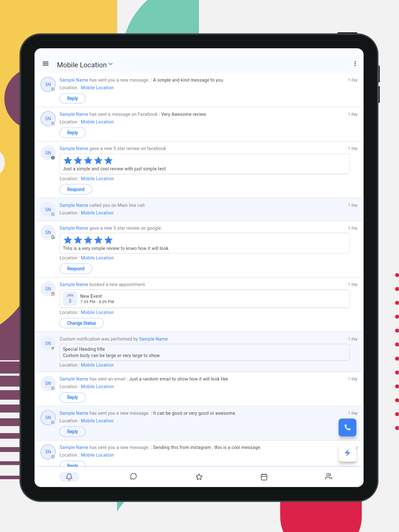This screenshot has width=399, height=532.
Task: Open Sample Name in the Main line call notification
Action: pos(74,205)
